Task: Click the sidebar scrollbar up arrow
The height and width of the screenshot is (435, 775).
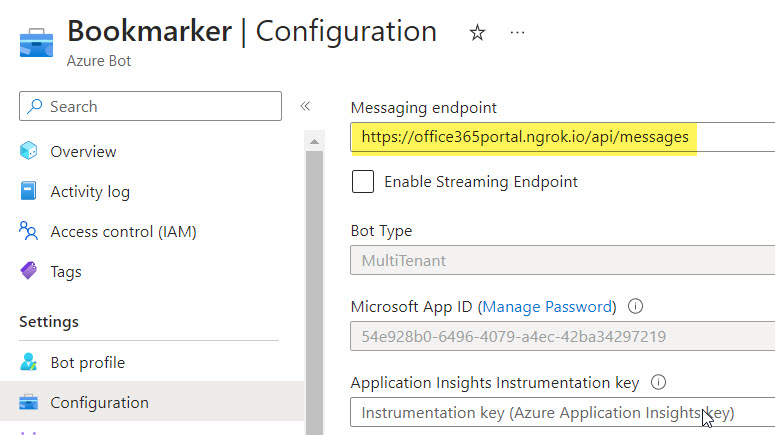Action: pos(314,142)
